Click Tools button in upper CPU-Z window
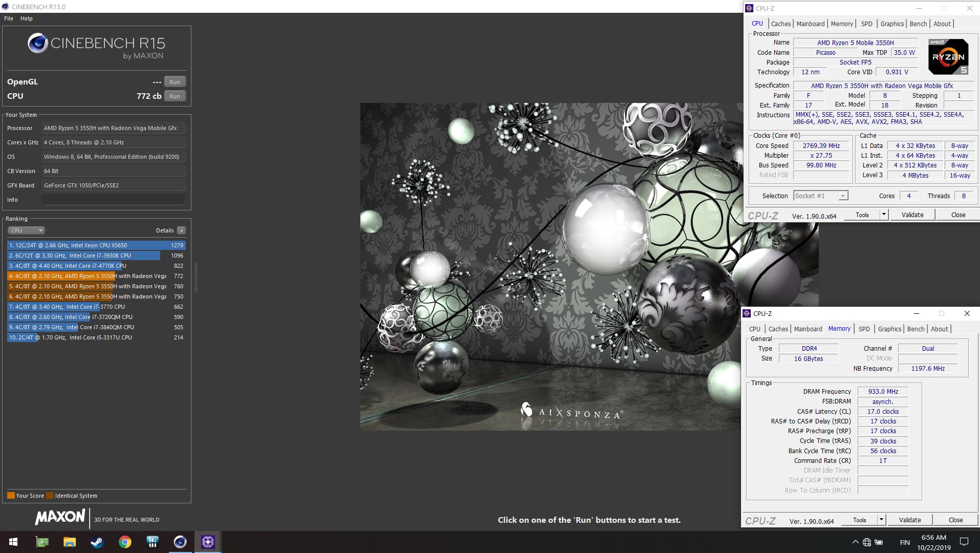Image resolution: width=980 pixels, height=553 pixels. tap(862, 215)
